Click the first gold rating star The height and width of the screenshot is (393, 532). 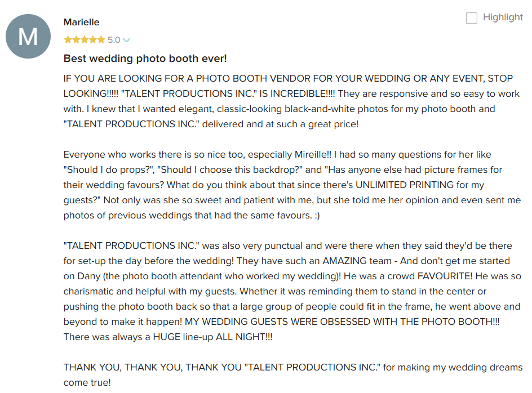pyautogui.click(x=68, y=40)
